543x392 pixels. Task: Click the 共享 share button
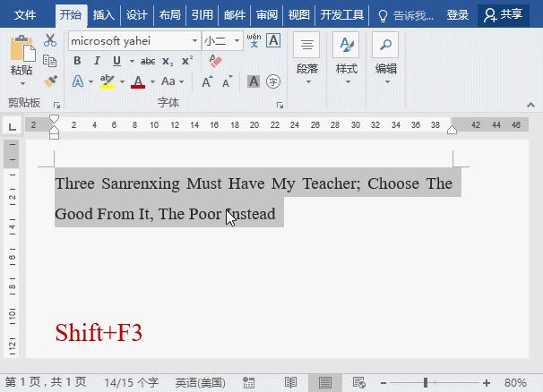[504, 15]
